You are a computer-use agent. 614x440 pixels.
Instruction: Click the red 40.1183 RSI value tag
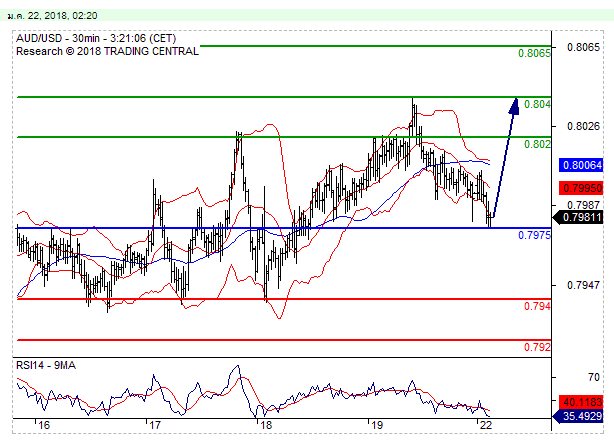tap(581, 402)
